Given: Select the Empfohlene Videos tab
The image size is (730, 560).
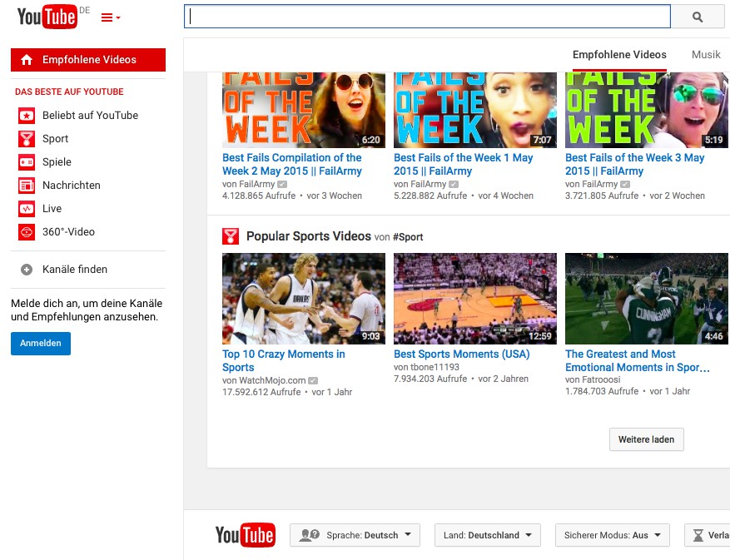Looking at the screenshot, I should [619, 54].
